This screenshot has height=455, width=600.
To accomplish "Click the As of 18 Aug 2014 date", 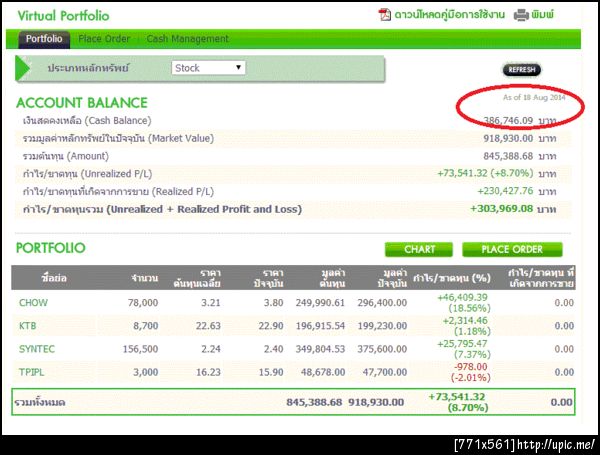I will tap(534, 97).
